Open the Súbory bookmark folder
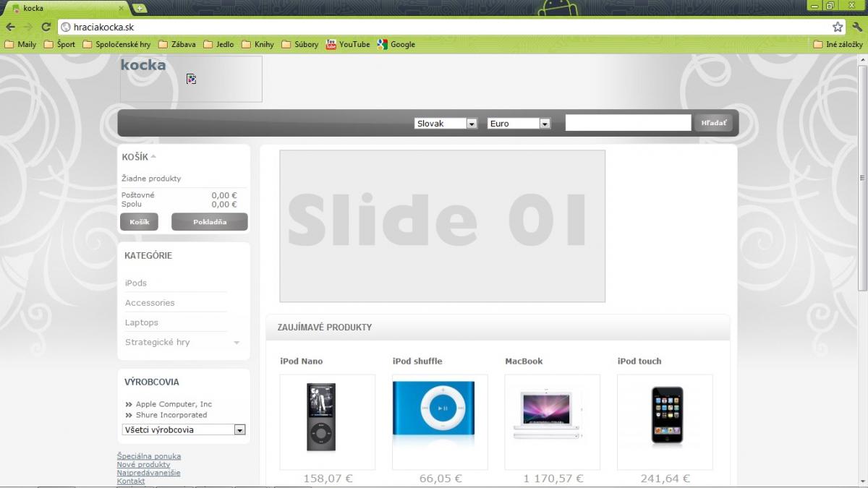The image size is (868, 488). (300, 44)
